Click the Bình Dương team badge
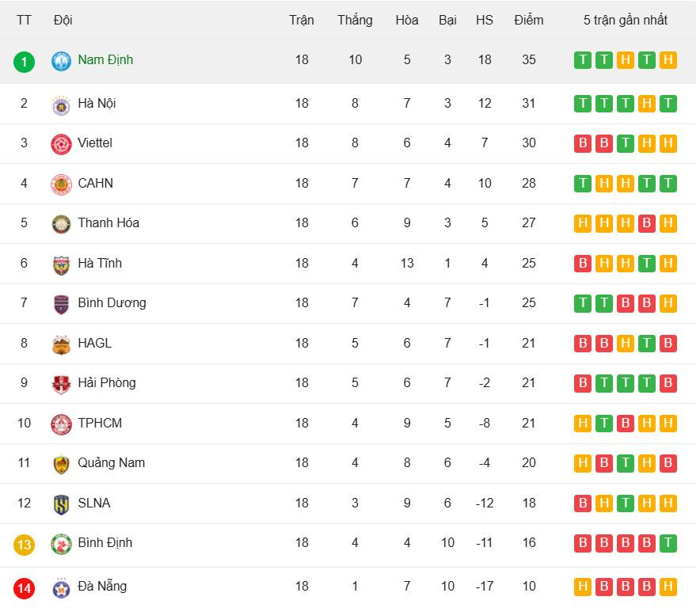 click(x=61, y=304)
